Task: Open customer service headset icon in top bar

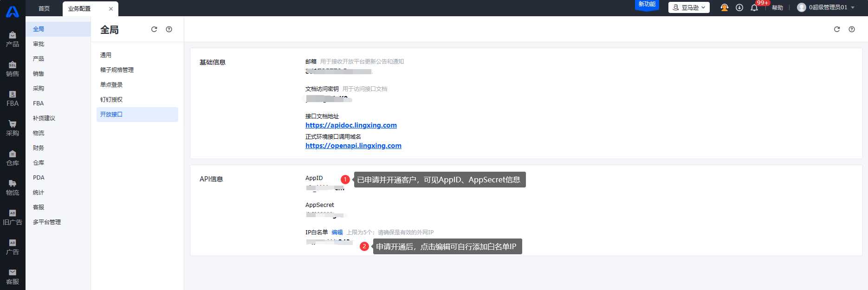Action: (x=724, y=7)
